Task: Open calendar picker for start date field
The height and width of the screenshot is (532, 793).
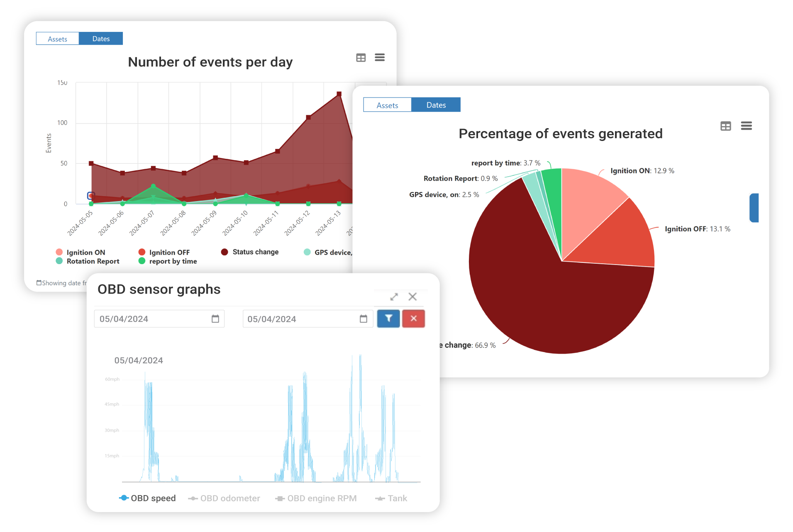Action: click(x=215, y=318)
